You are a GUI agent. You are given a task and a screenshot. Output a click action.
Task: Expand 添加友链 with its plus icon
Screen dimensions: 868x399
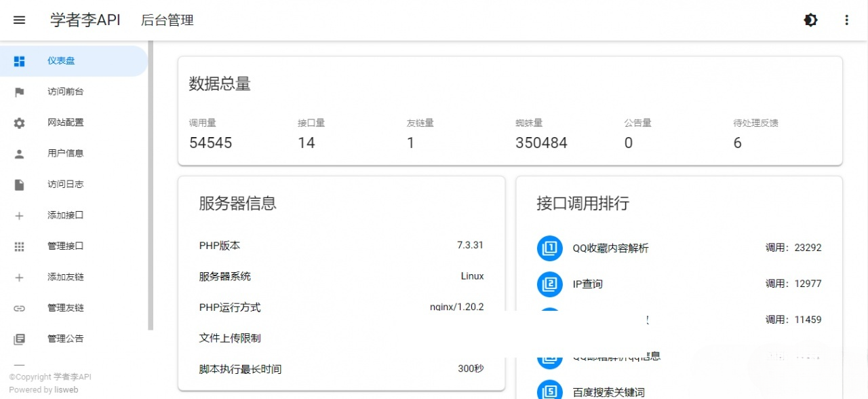pos(19,277)
